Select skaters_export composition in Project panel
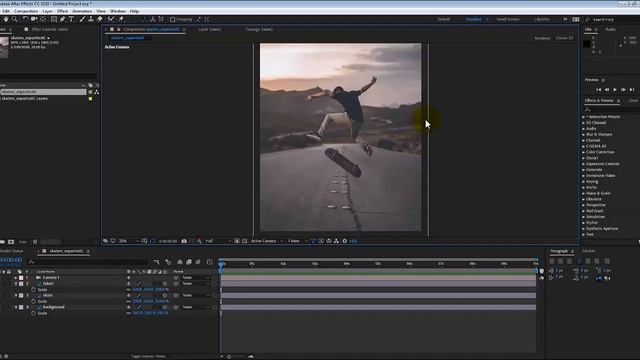 [43, 92]
